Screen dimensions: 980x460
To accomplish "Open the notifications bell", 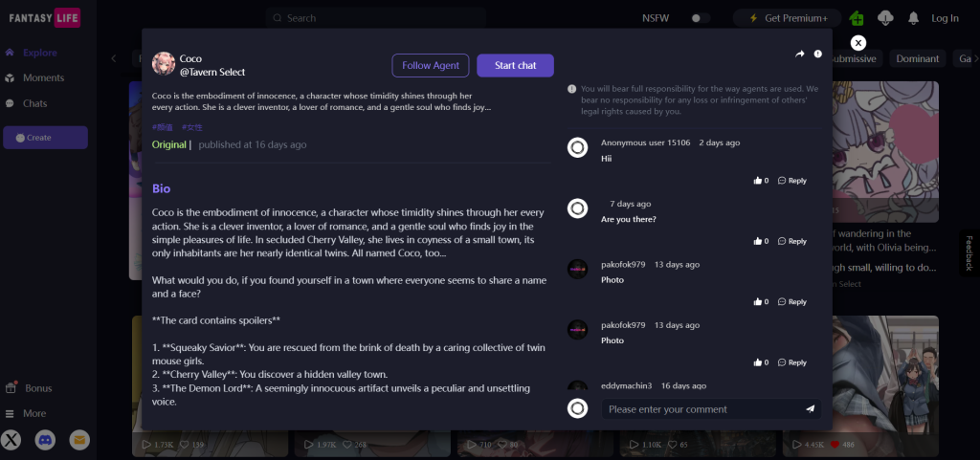I will pos(913,18).
